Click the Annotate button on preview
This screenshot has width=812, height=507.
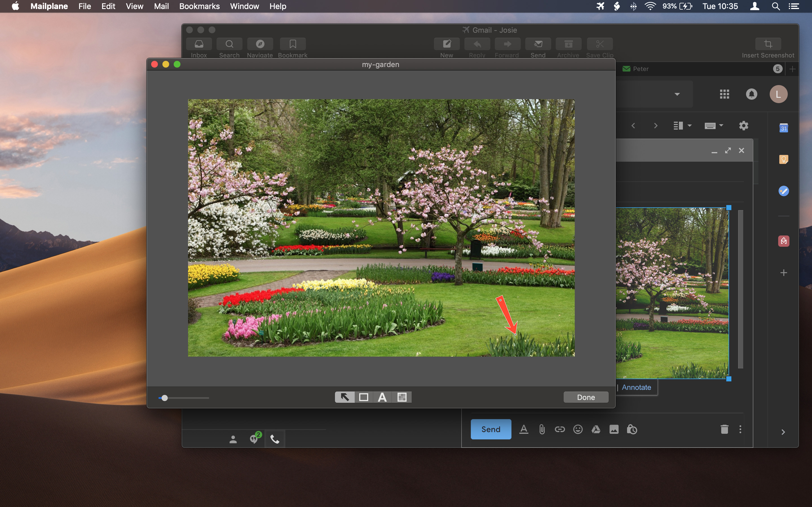pos(637,387)
